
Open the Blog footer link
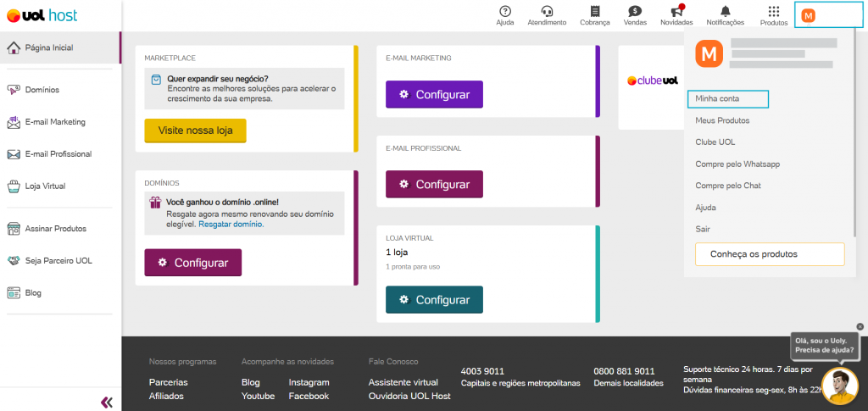click(x=251, y=382)
